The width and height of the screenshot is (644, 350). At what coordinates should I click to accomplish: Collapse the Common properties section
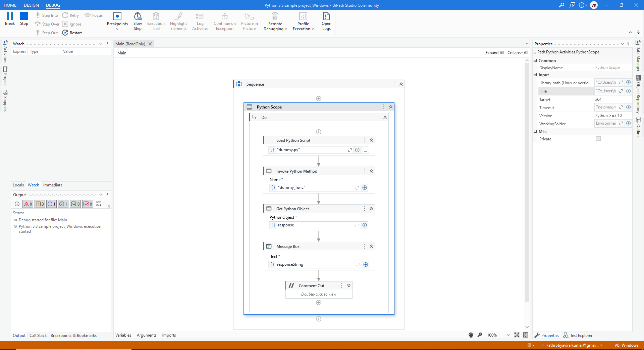(535, 60)
